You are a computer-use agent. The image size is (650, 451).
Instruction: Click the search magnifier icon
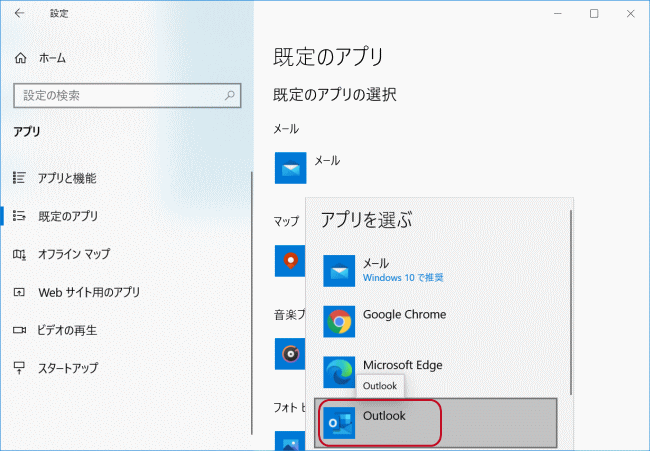pos(230,96)
